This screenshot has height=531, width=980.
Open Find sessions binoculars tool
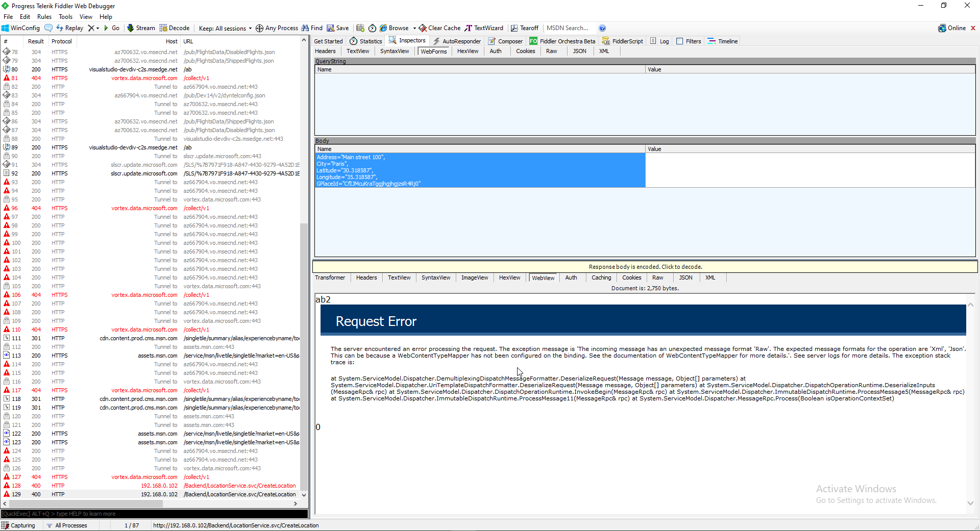click(x=312, y=28)
